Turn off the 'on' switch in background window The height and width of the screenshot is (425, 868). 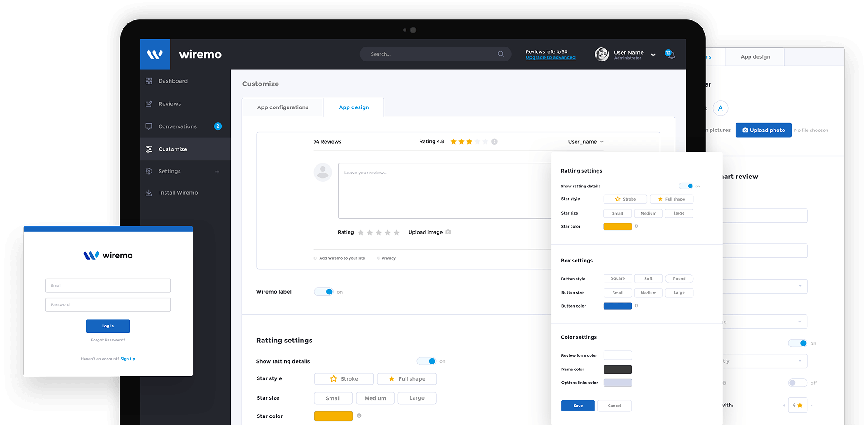click(797, 343)
